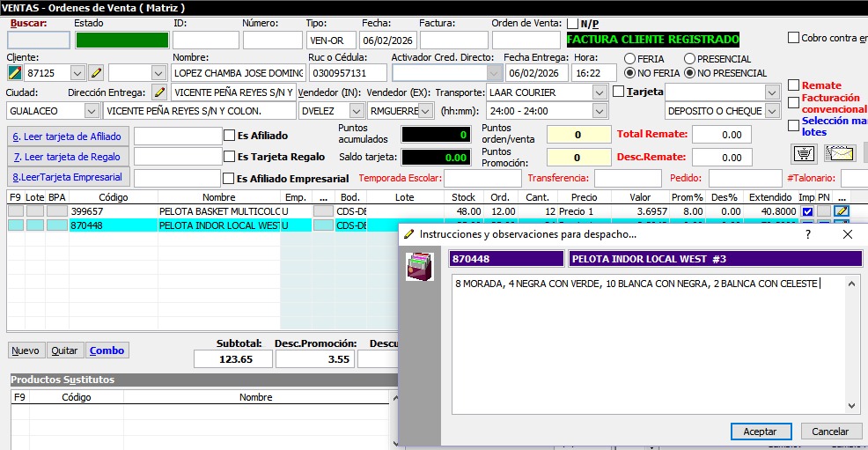The image size is (868, 450).
Task: Open the DEPOSITO O CHEQUE dropdown
Action: tap(772, 111)
